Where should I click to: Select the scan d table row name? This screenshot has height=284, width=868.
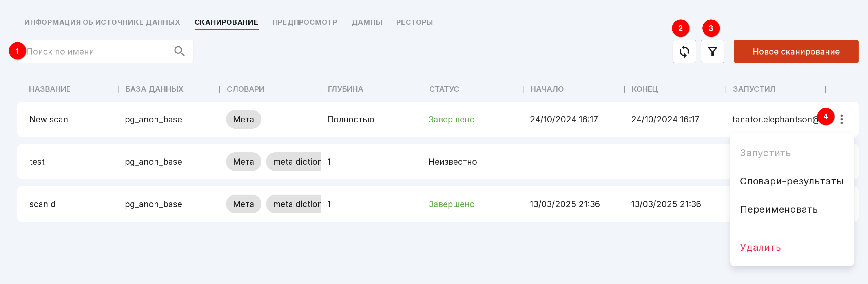42,204
